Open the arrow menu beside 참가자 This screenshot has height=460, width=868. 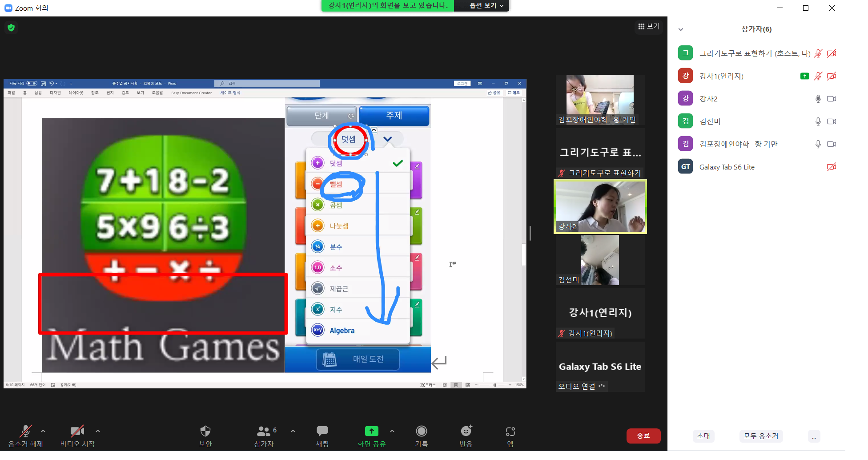(293, 431)
